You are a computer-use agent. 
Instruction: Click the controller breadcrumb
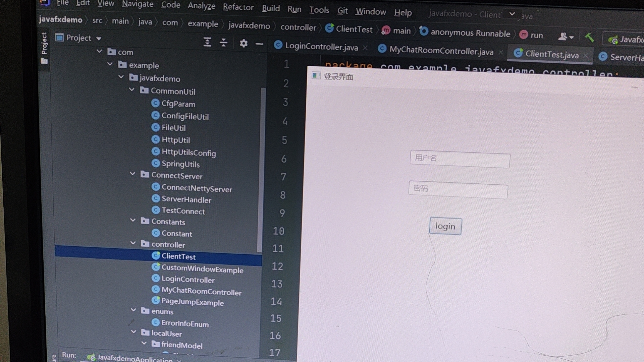(x=298, y=27)
